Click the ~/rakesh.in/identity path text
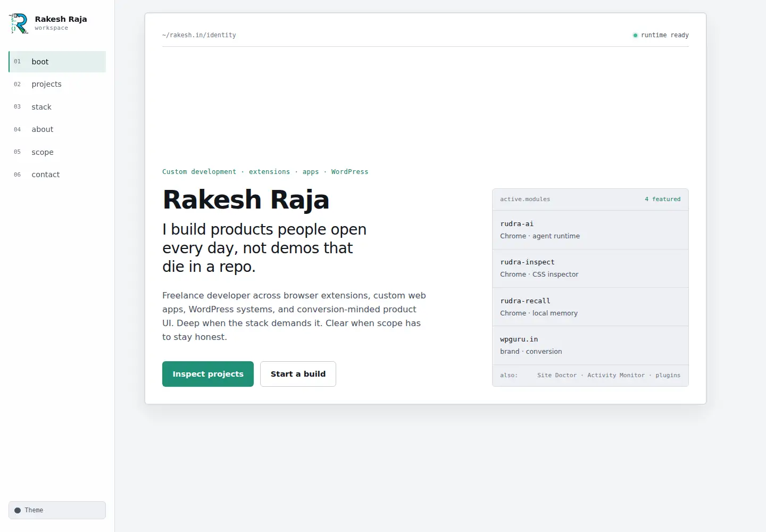766x532 pixels. tap(199, 35)
